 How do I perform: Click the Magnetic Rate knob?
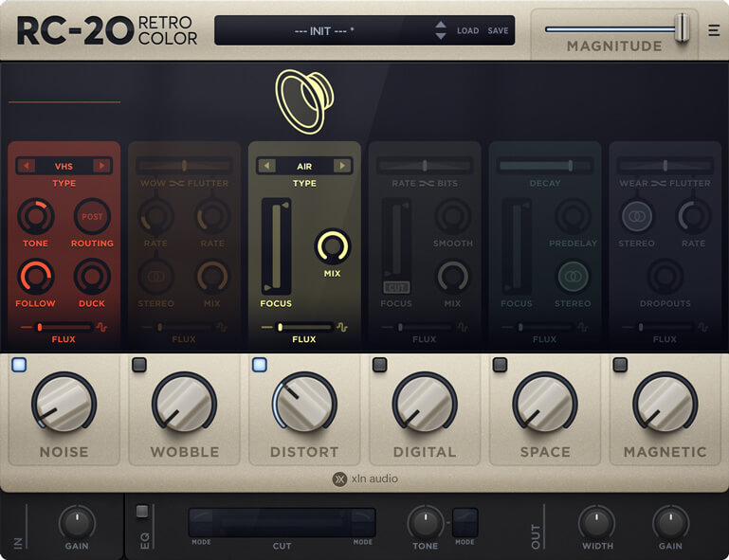click(693, 217)
